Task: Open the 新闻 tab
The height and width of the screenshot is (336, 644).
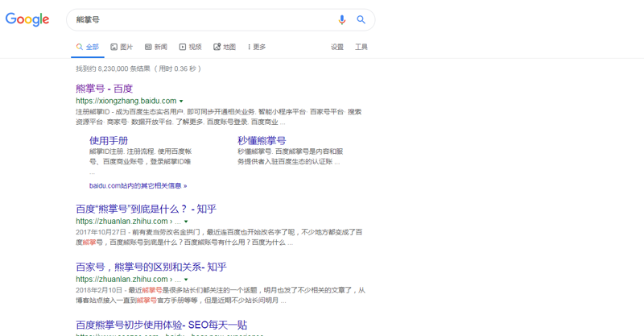Action: [x=156, y=47]
